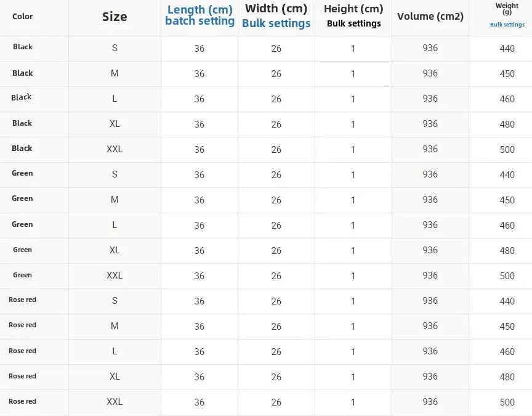Edit height field for Black L row

point(353,99)
